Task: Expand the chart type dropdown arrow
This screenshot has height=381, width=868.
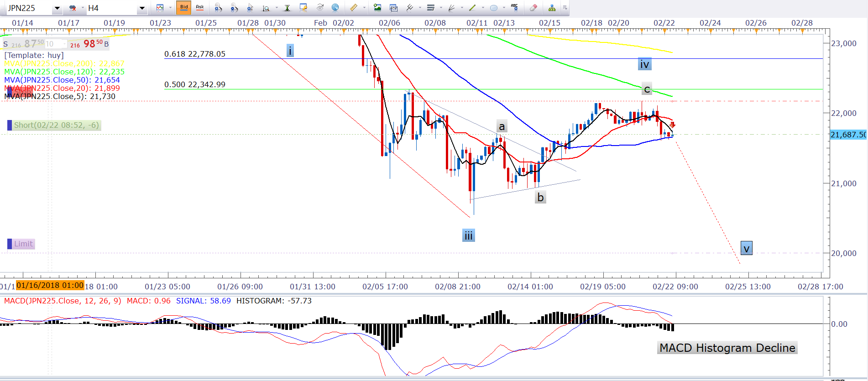Action: (x=170, y=8)
